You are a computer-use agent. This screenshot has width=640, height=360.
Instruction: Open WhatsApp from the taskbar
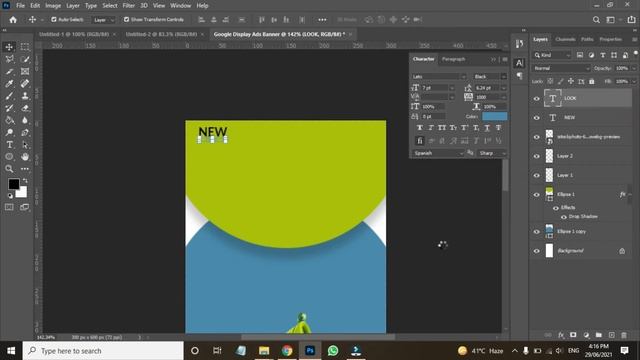click(333, 351)
